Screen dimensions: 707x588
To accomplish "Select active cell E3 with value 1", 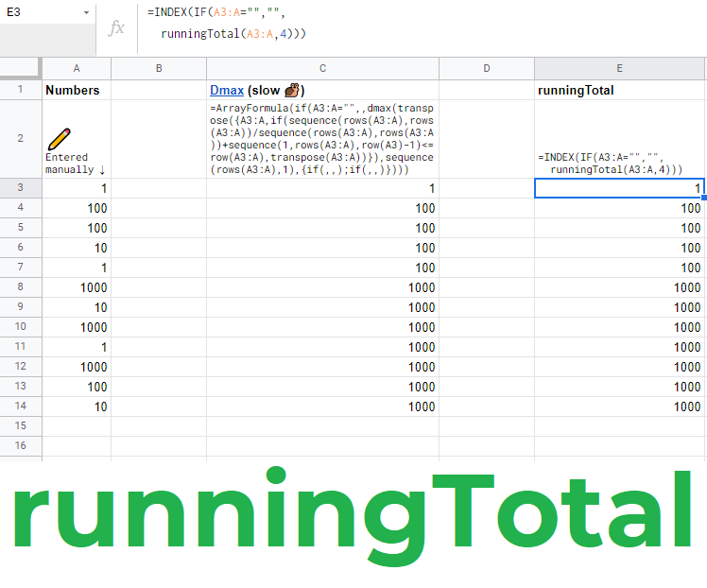I will [619, 188].
